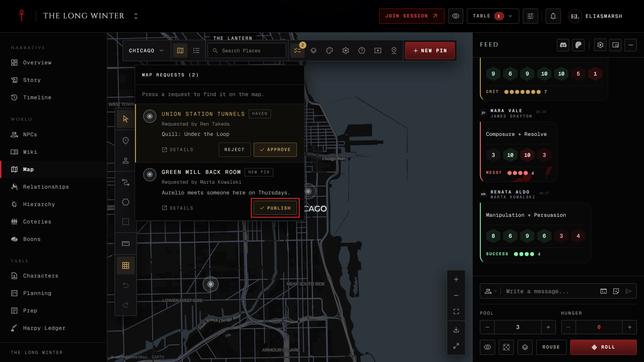
Task: Select the ruler measure tool
Action: click(x=125, y=243)
